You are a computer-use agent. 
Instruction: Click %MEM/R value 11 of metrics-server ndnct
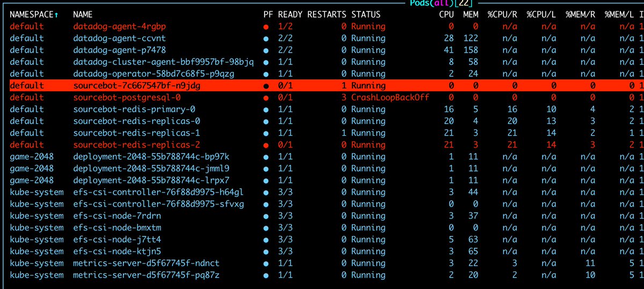591,263
